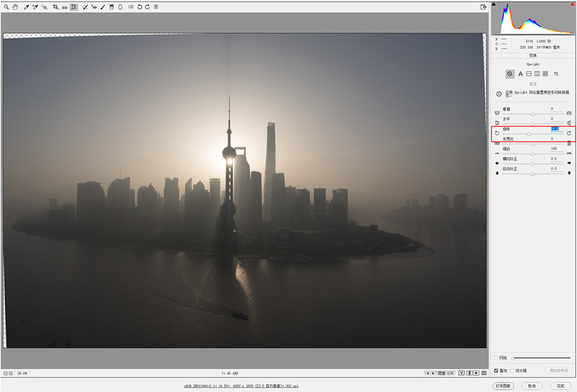Click the 长宽比 value field
This screenshot has height=392, width=577.
tap(557, 138)
